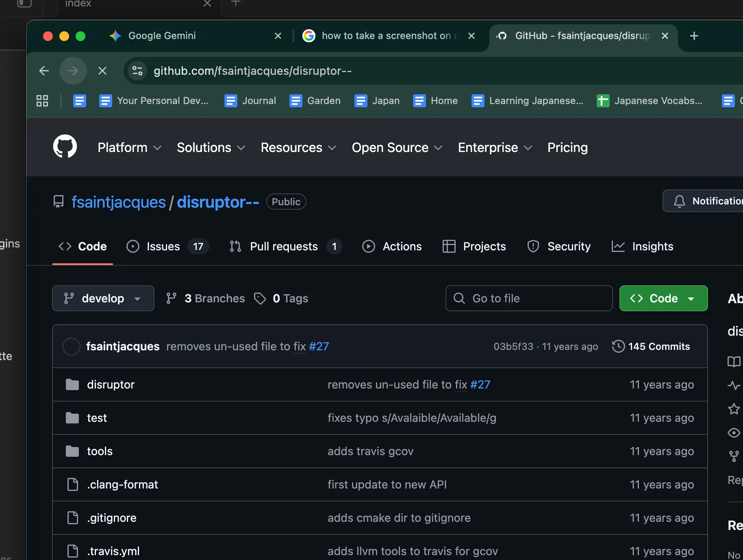Click the watchers eye icon in sidebar
This screenshot has height=560, width=743.
pos(734,433)
